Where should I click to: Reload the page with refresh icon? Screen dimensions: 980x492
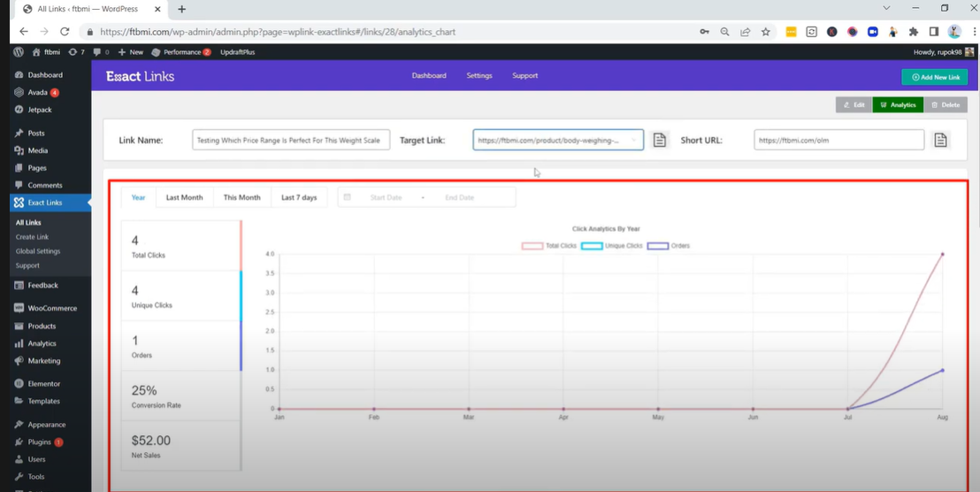coord(65,32)
